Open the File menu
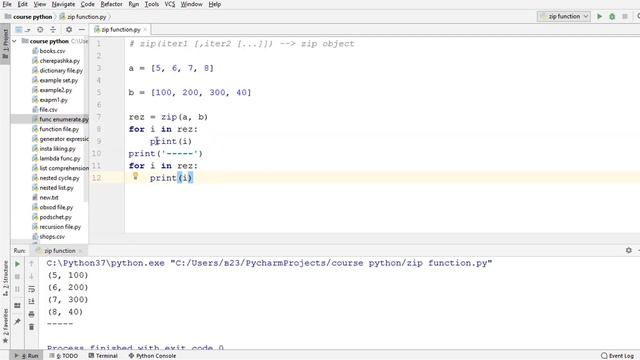Viewport: 640px width, 360px height. 7,4
